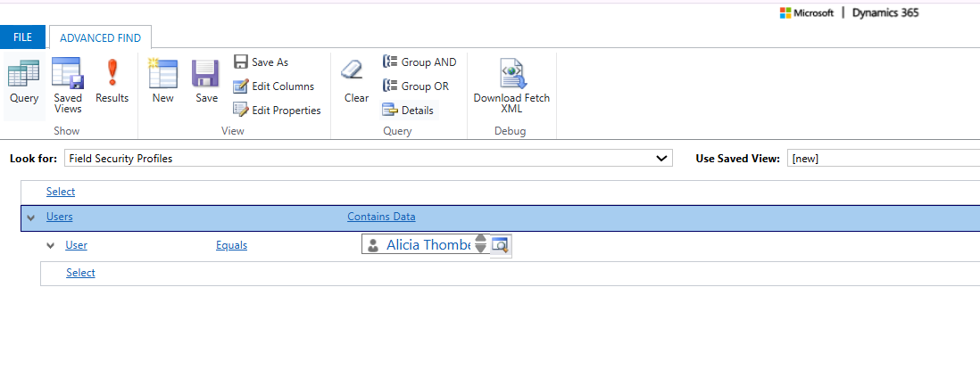Collapse the Users row chevron

tap(31, 218)
